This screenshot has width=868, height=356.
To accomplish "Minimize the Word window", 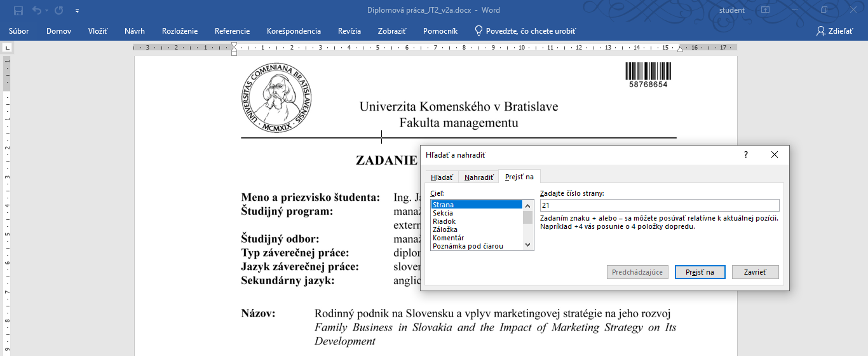I will click(x=794, y=10).
